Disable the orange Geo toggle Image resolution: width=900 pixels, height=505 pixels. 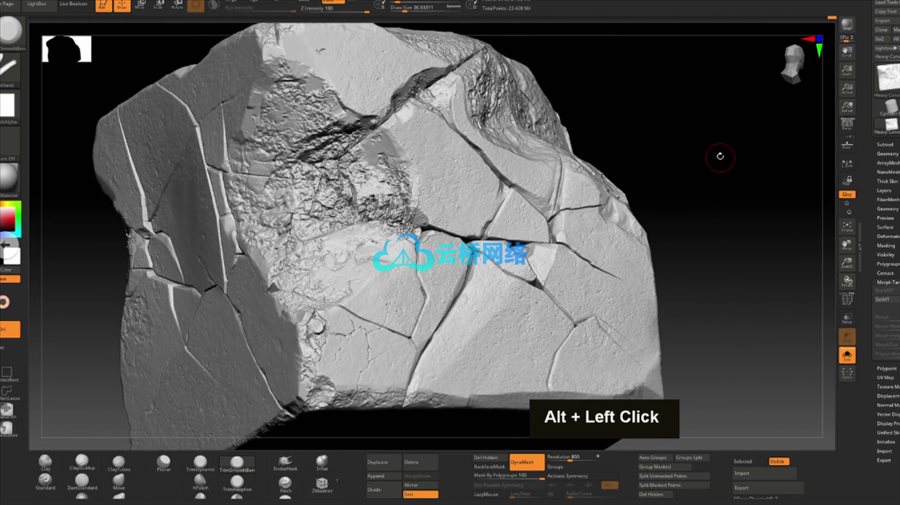point(420,494)
